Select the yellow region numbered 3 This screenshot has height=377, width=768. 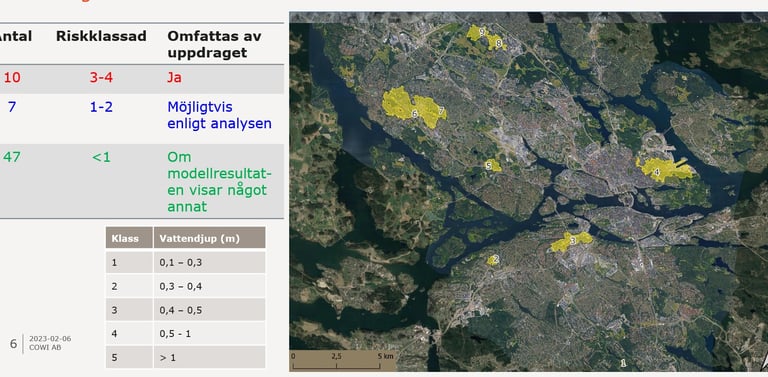(571, 242)
